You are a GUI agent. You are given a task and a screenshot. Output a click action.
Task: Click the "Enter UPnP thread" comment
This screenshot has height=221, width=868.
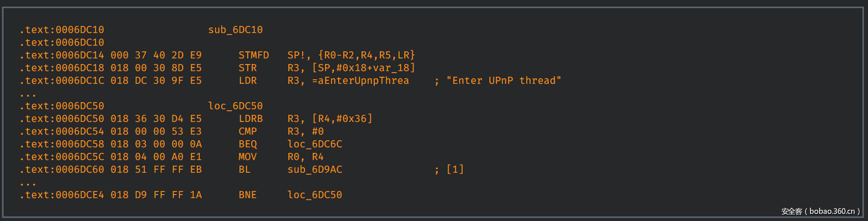[503, 81]
